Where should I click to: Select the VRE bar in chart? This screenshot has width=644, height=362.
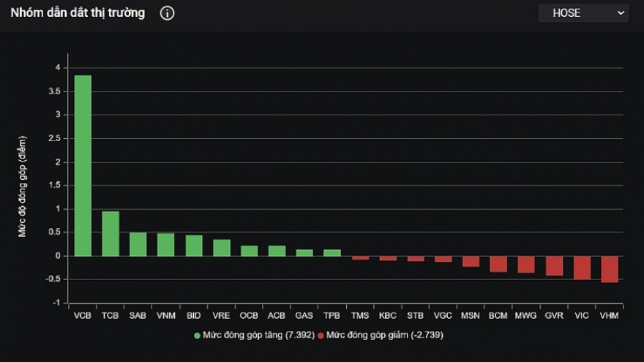pos(222,248)
